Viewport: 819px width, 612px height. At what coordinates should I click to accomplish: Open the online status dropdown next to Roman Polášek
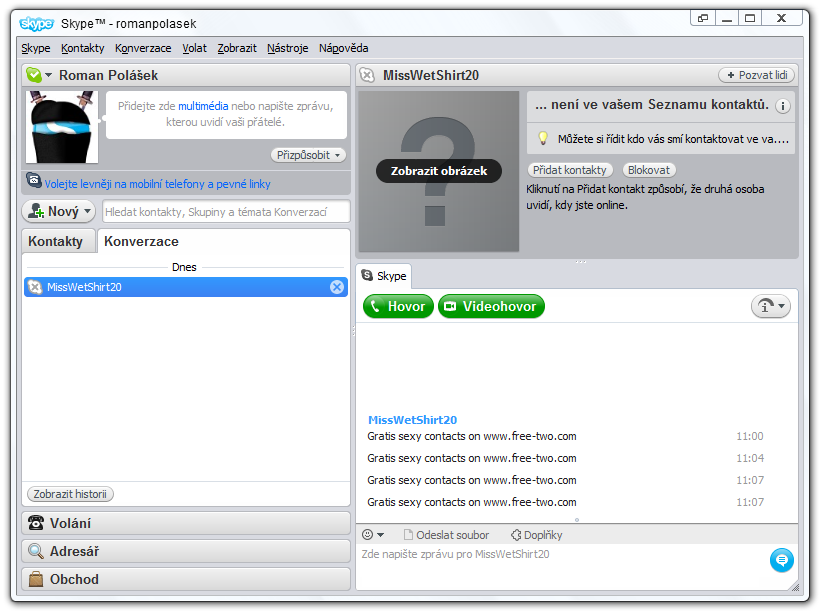tap(39, 75)
